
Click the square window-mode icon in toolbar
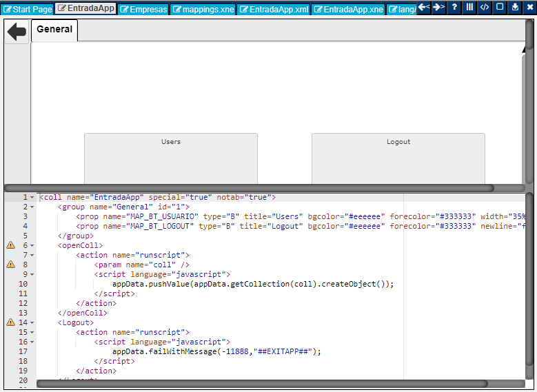pos(500,7)
